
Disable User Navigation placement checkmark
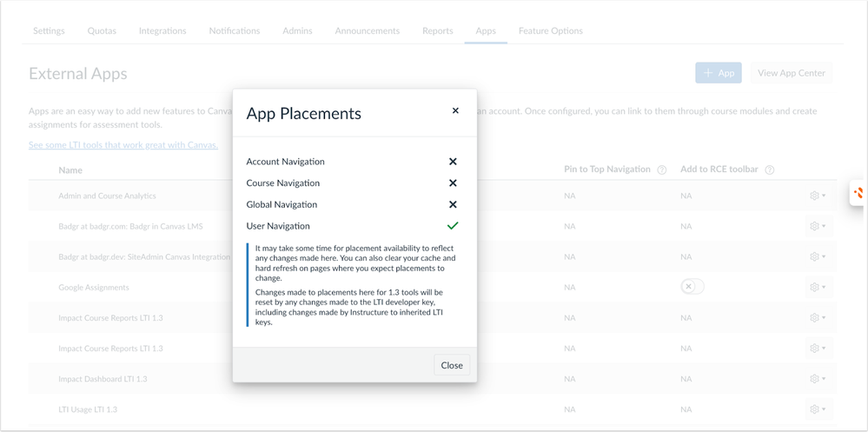coord(453,226)
